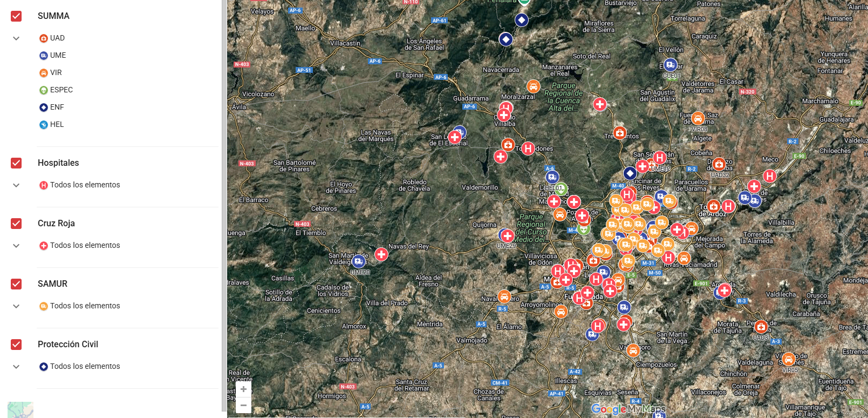Select the Cruz Roja marker near Manzanares el Real

click(600, 104)
